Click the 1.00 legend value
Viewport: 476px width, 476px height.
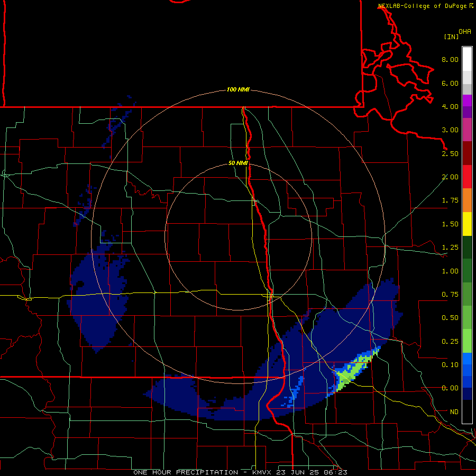(x=450, y=271)
